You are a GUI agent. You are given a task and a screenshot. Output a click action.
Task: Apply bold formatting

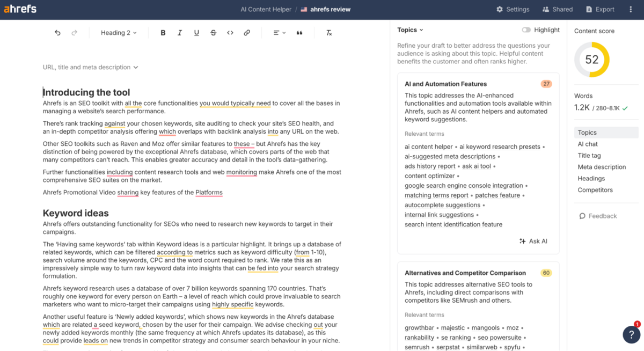163,33
